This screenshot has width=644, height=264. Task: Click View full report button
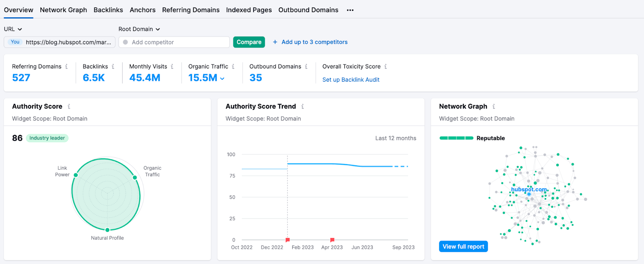[x=463, y=246]
